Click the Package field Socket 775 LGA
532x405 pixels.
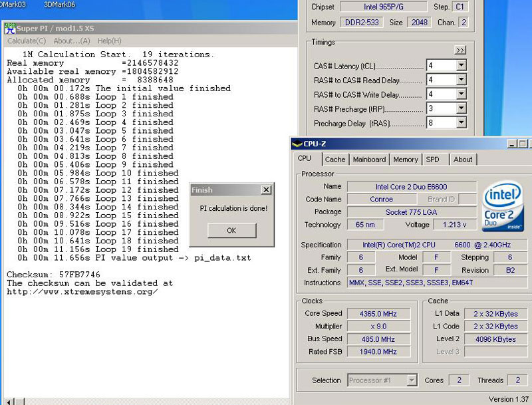click(x=412, y=212)
